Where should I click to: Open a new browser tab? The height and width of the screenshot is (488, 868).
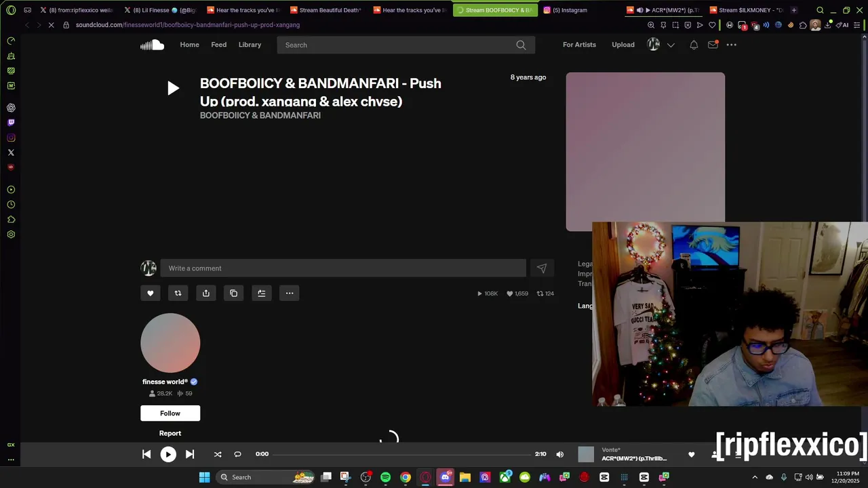(794, 10)
